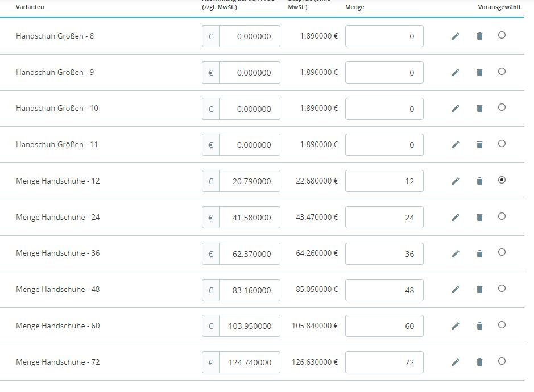Click the Menge column header

[x=354, y=7]
